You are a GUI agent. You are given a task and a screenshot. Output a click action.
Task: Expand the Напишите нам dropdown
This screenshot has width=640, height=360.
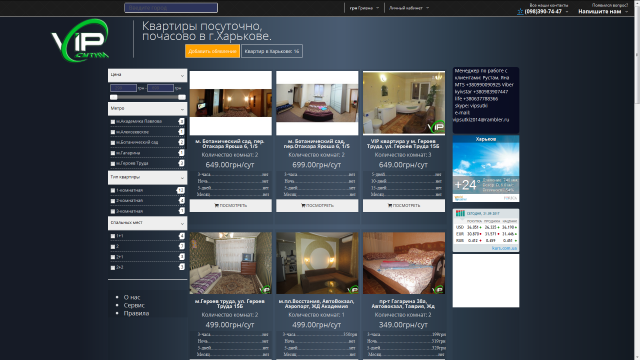click(603, 11)
